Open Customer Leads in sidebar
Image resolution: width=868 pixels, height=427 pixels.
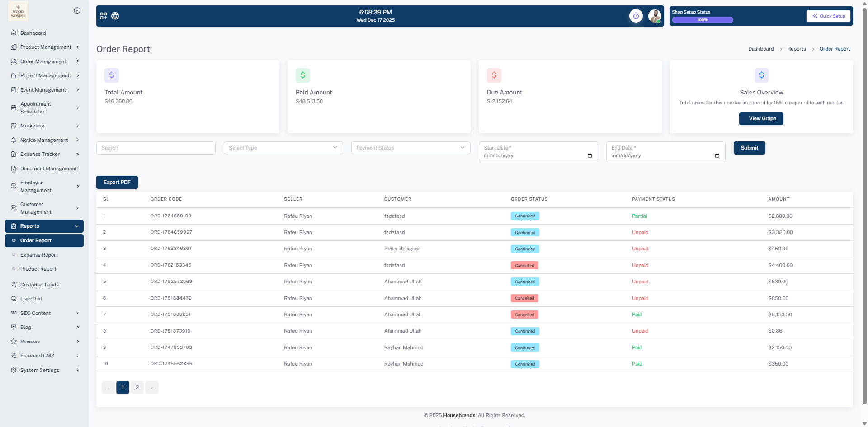click(39, 285)
